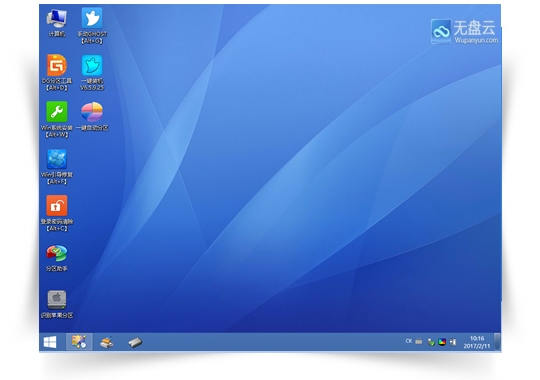The height and width of the screenshot is (380, 540).
Task: Click the brush tool taskbar icon
Action: 107,342
